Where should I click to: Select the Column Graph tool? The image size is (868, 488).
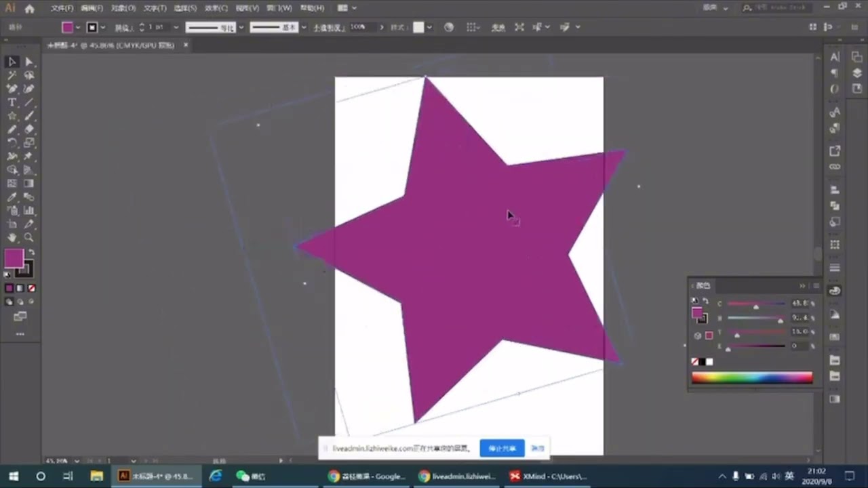(x=29, y=211)
